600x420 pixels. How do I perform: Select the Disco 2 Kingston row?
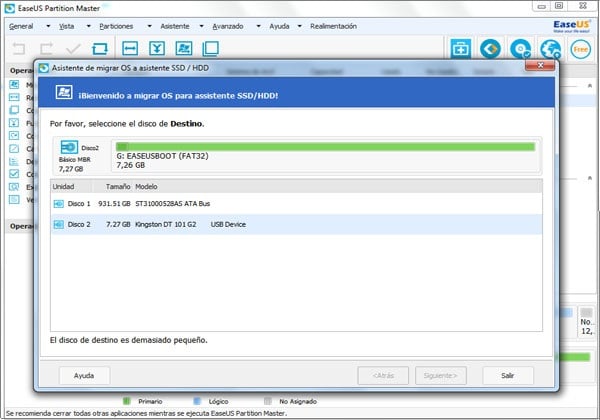(296, 225)
